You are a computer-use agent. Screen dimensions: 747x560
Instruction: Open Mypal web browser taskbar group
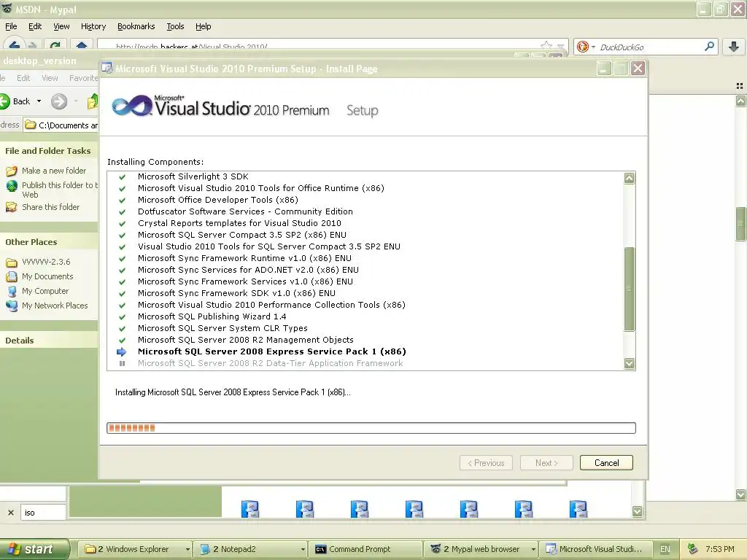[x=481, y=549]
